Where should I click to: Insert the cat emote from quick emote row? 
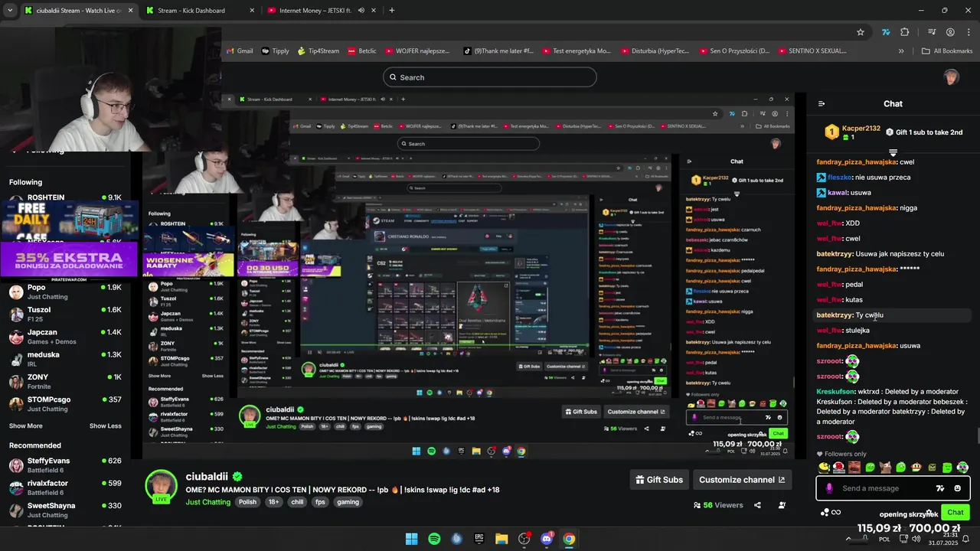coord(885,467)
